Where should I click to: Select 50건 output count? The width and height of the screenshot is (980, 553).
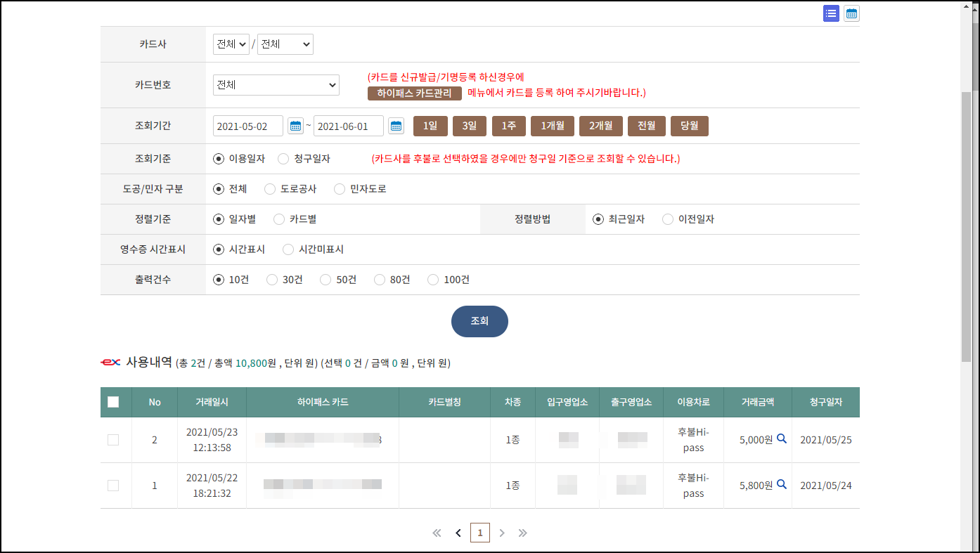pos(325,280)
